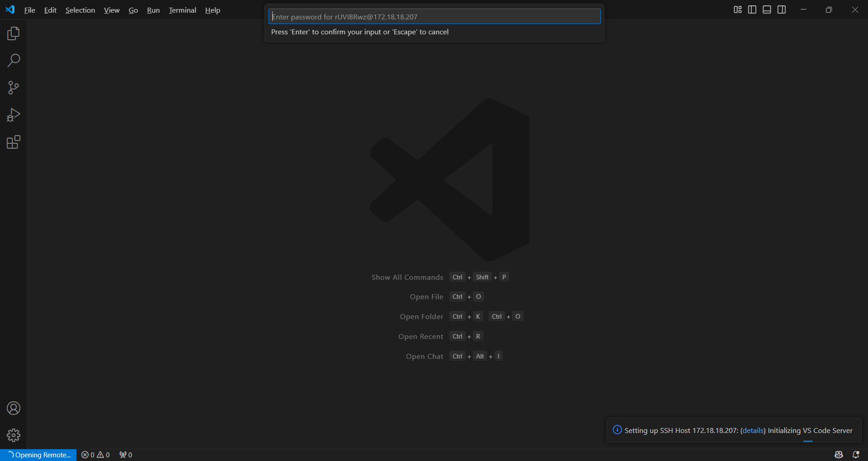Image resolution: width=868 pixels, height=461 pixels.
Task: Open the Run and Debug view
Action: tap(14, 115)
